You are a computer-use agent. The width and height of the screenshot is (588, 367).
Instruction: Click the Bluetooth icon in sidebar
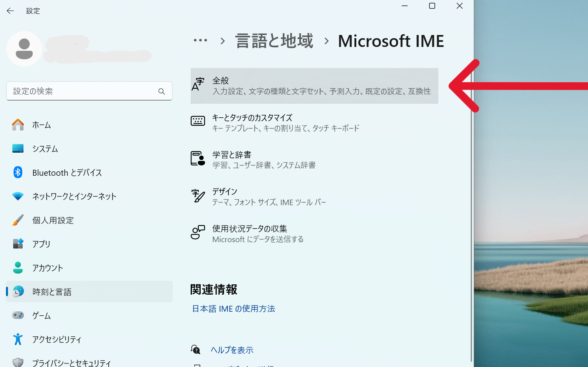click(x=18, y=172)
